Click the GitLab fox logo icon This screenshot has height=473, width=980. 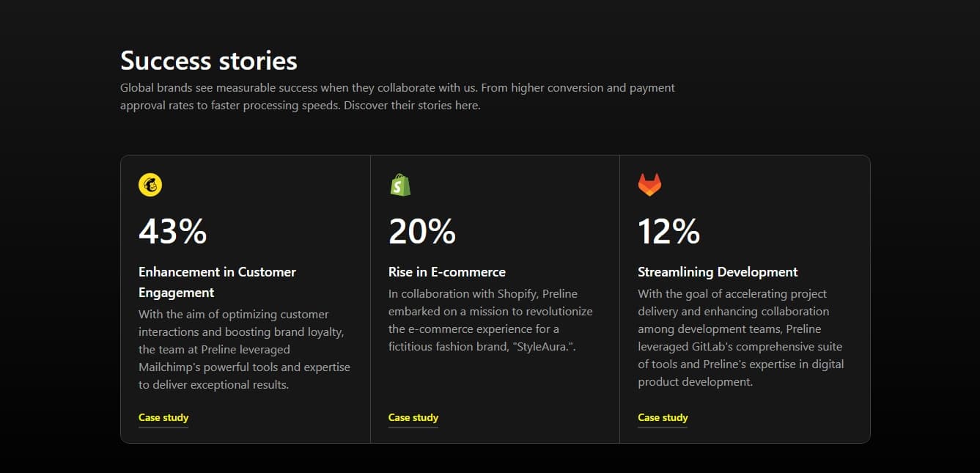[649, 185]
